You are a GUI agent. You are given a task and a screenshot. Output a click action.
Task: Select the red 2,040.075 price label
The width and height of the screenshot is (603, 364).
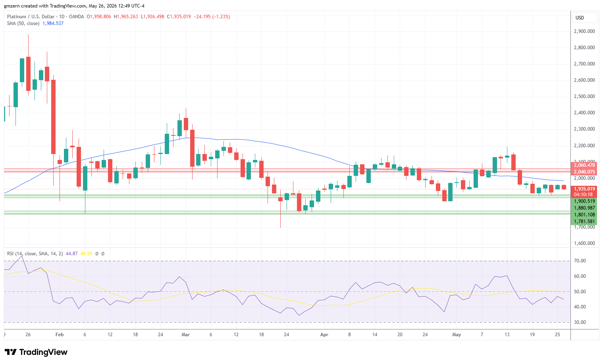pyautogui.click(x=584, y=172)
